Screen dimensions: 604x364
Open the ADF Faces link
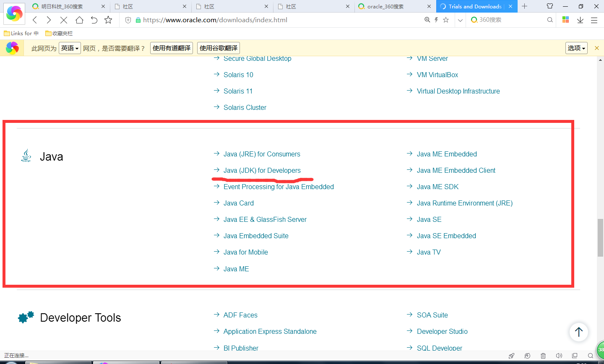[240, 315]
